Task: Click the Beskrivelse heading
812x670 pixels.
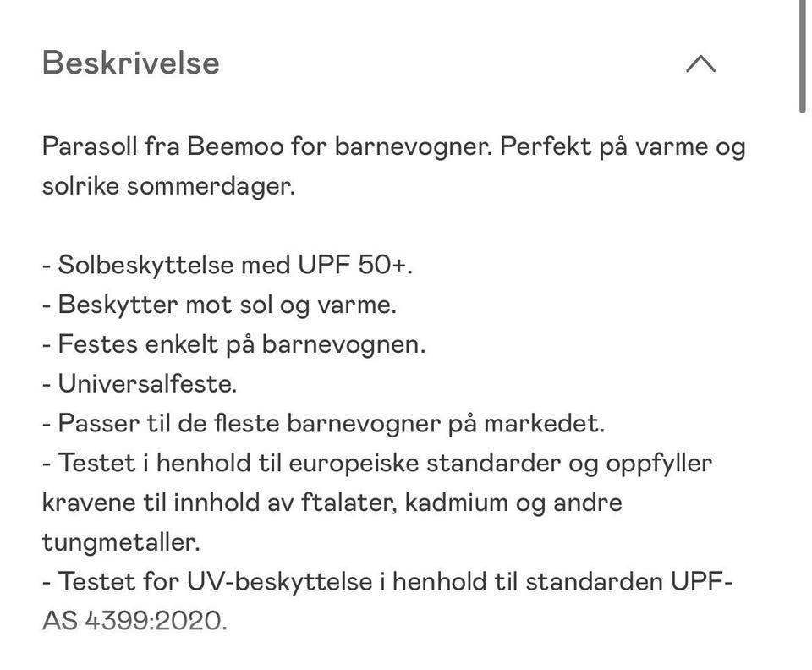Action: coord(131,63)
